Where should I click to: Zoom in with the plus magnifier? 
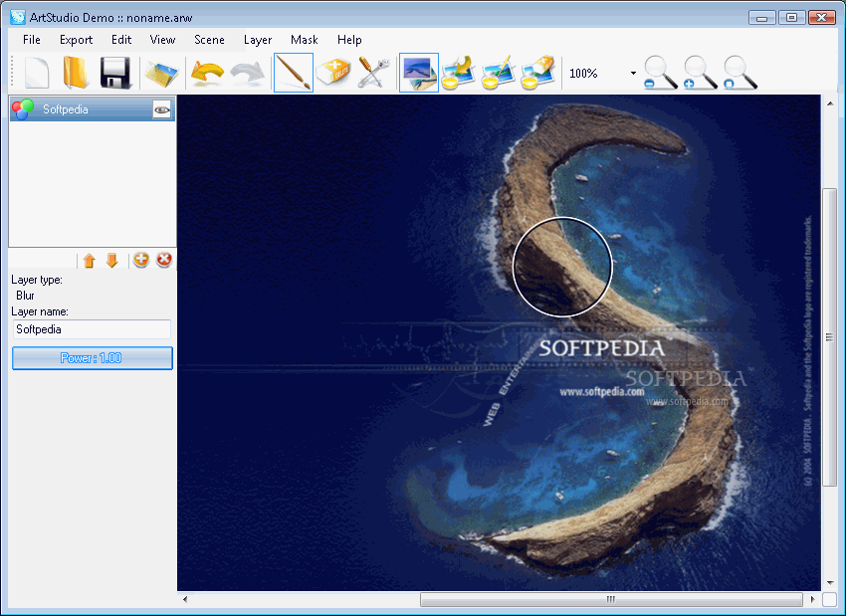pos(701,73)
